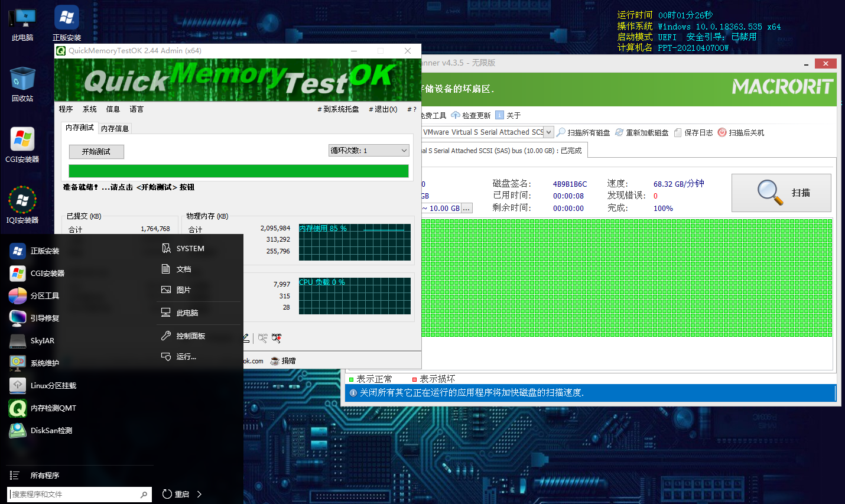Viewport: 845px width, 504px height.
Task: Click 捐赠 coffee cup in QuickMemoryTestOK
Action: 283,361
